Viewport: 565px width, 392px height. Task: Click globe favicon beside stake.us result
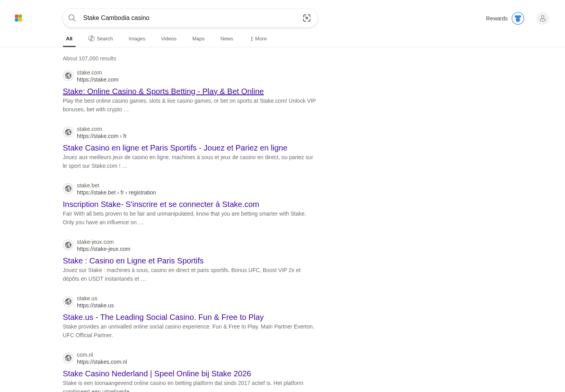point(68,301)
